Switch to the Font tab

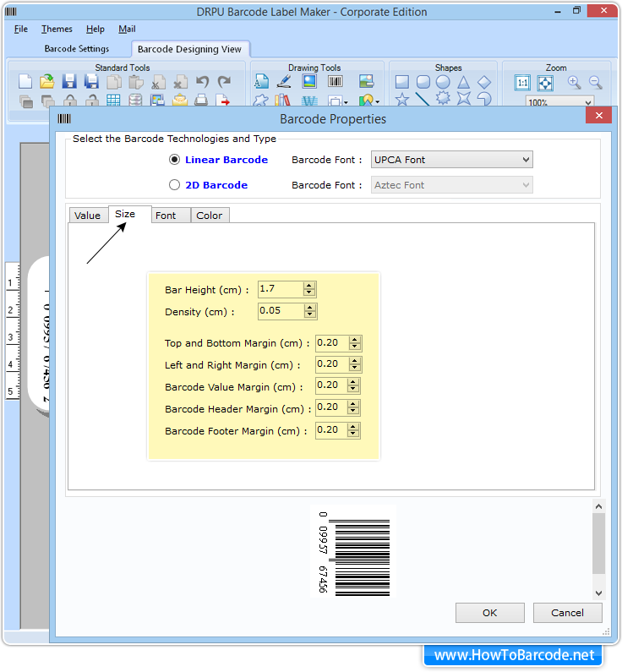171,216
